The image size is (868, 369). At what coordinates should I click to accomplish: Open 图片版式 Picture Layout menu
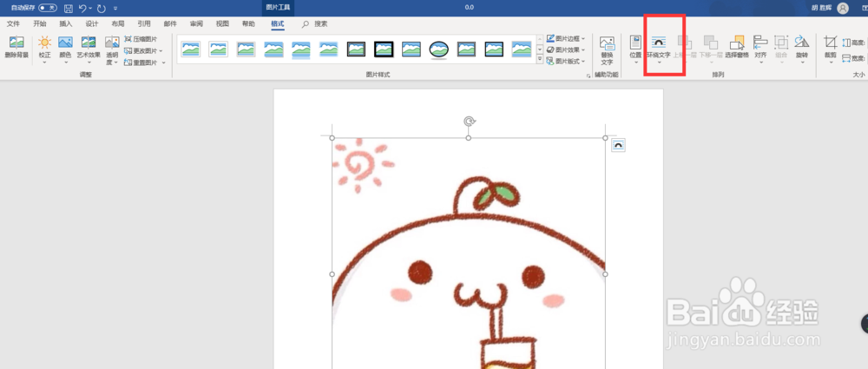(x=566, y=62)
